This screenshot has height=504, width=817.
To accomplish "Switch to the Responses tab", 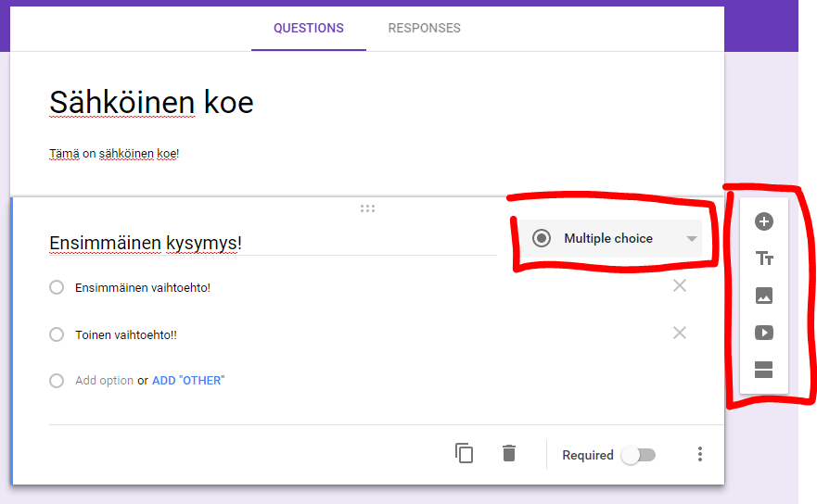I will [424, 28].
